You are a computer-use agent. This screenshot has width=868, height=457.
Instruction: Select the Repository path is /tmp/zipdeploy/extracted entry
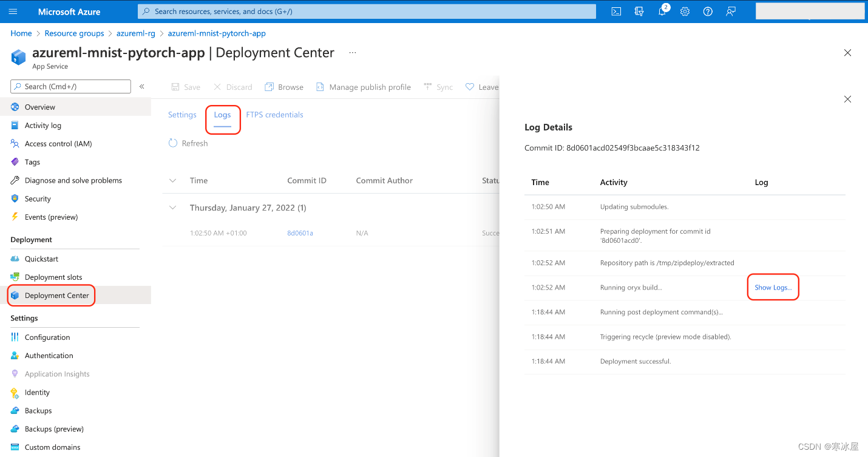point(685,263)
